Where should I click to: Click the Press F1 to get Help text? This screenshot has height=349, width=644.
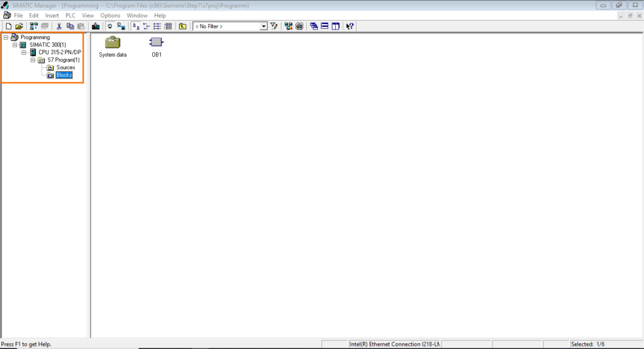click(x=26, y=344)
